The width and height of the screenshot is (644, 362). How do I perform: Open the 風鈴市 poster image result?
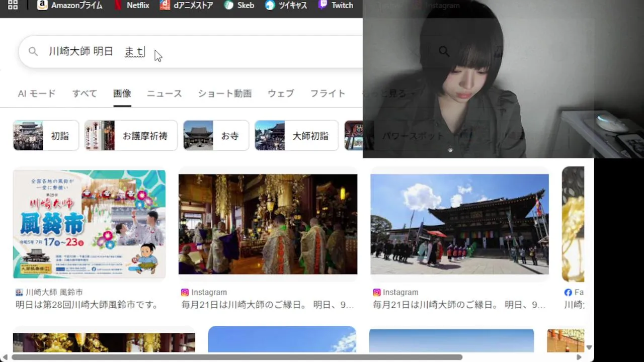pos(89,224)
